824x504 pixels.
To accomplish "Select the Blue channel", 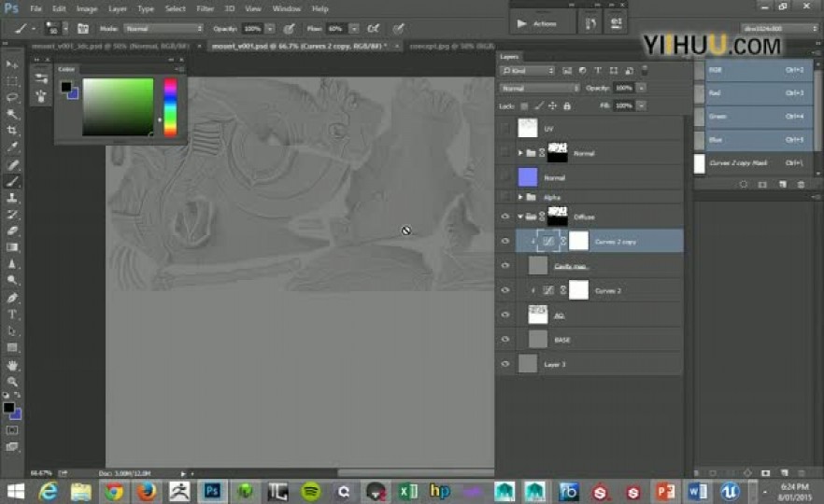I will tap(759, 140).
